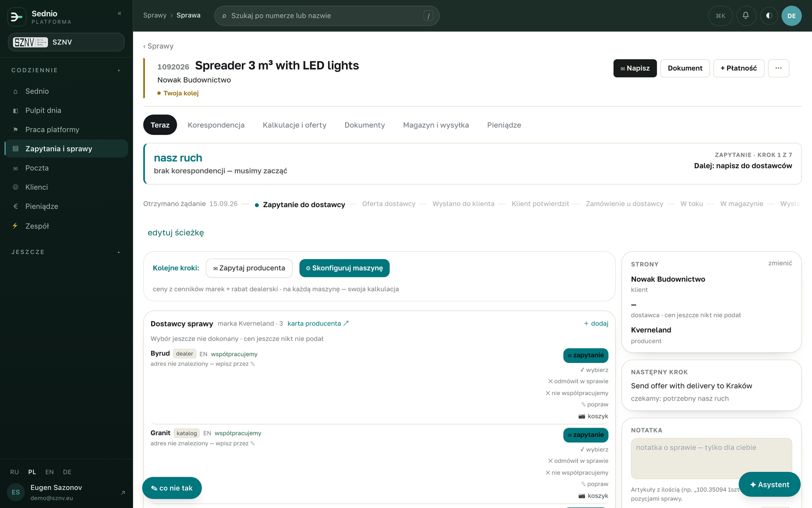
Task: Open the notifications bell
Action: 746,16
